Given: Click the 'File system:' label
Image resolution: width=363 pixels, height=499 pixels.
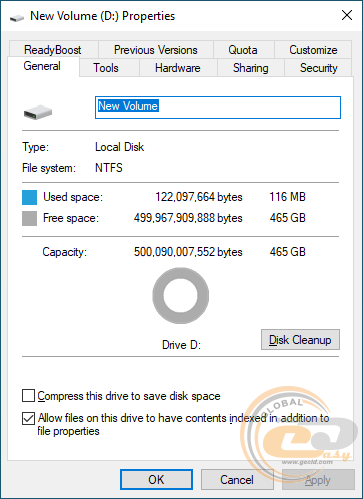Looking at the screenshot, I should tap(49, 168).
